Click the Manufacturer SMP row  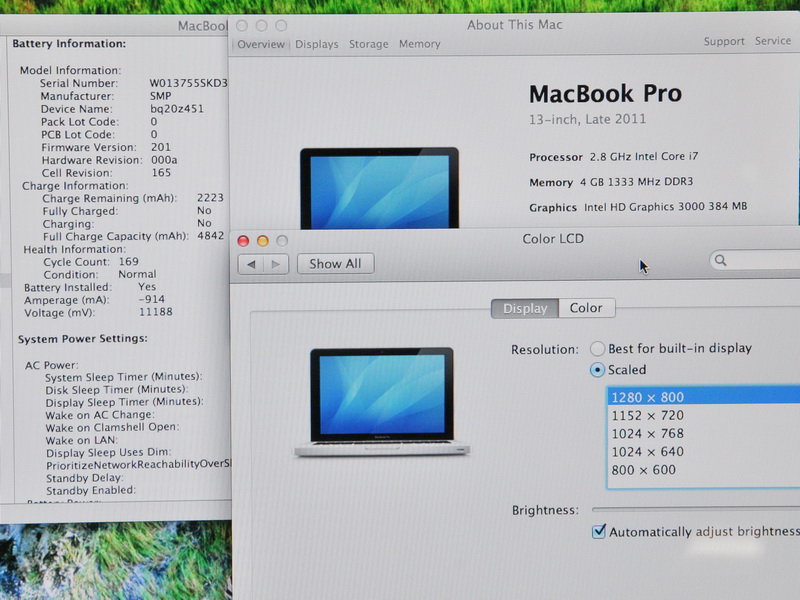pyautogui.click(x=106, y=96)
